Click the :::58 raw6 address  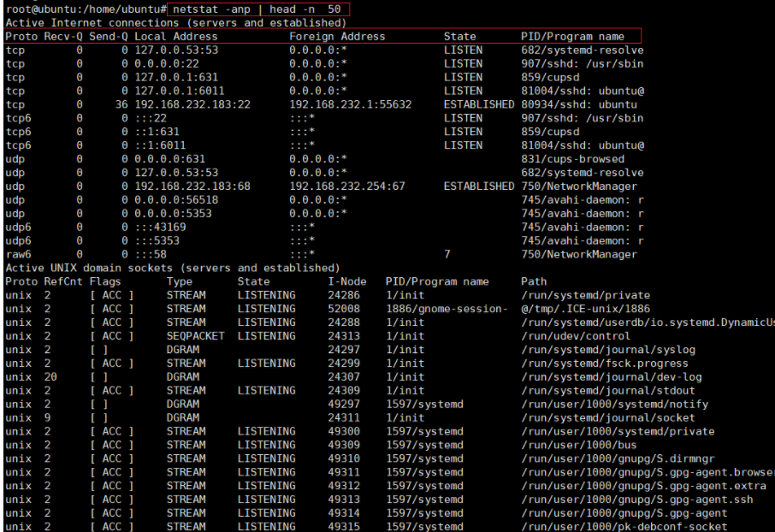point(151,254)
